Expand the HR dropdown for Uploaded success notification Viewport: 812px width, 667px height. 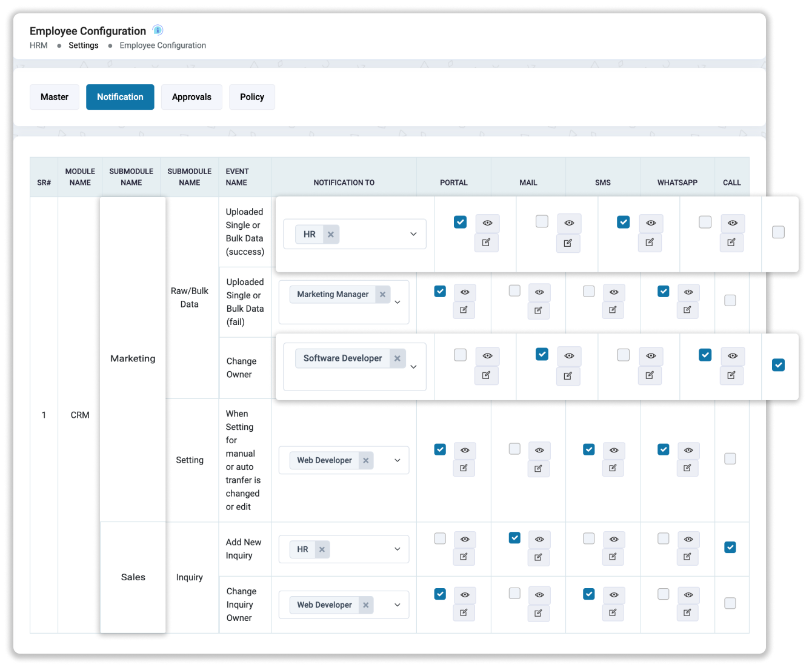coord(413,234)
